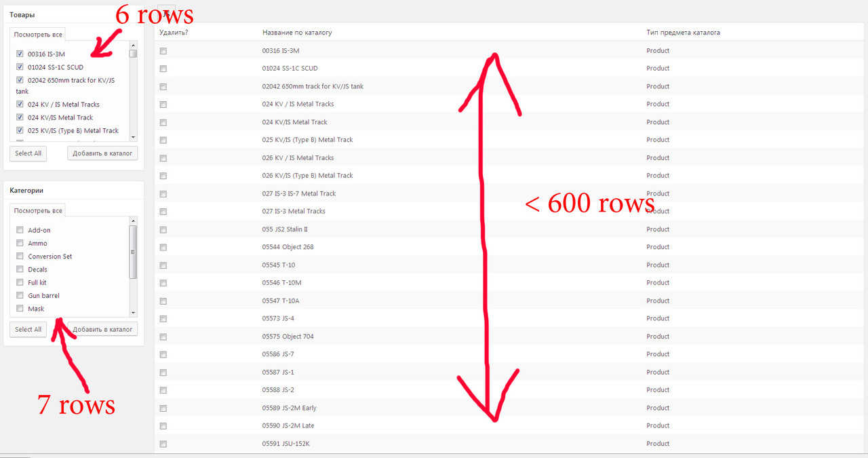Click Product cell in 00316 IS-3M row

click(x=658, y=51)
